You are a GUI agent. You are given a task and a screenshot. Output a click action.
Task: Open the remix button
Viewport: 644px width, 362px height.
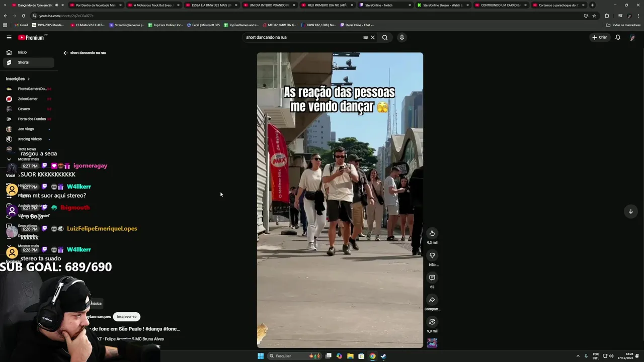click(x=432, y=322)
